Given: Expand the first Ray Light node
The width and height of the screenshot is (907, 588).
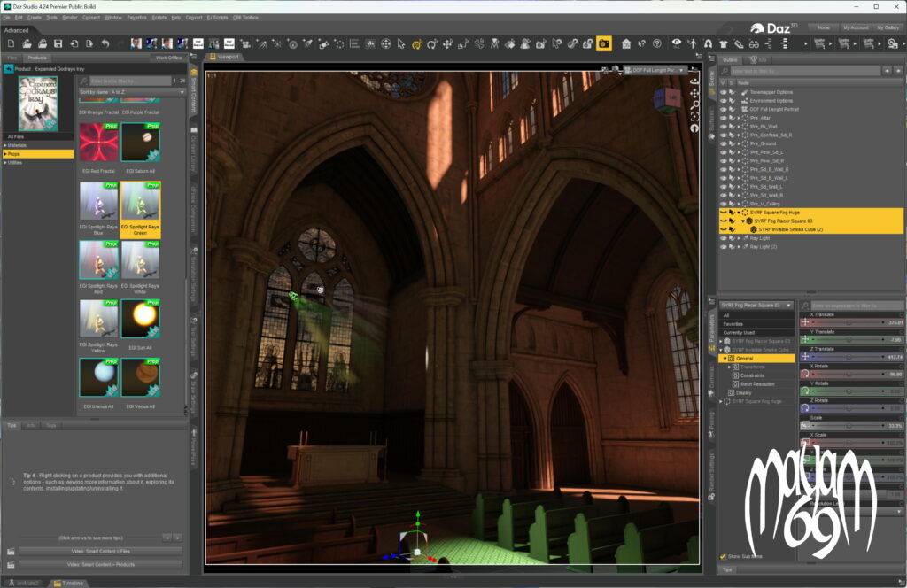Looking at the screenshot, I should coord(739,238).
